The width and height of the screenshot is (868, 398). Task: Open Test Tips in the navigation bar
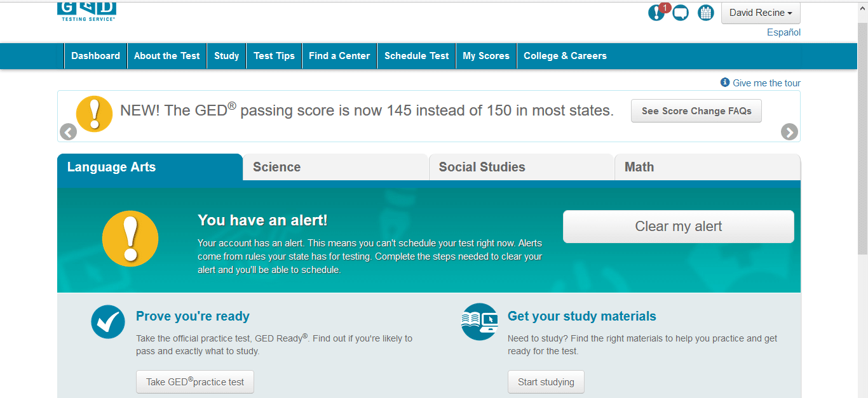[x=274, y=56]
